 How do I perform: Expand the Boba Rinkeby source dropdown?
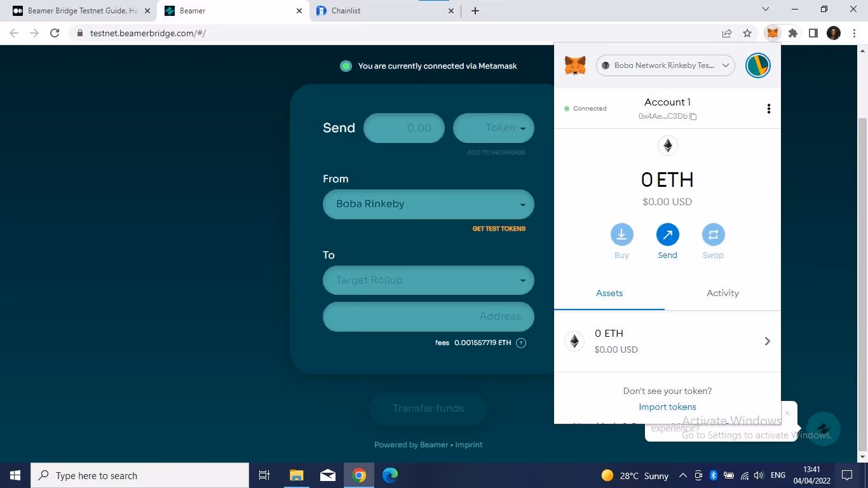[428, 204]
